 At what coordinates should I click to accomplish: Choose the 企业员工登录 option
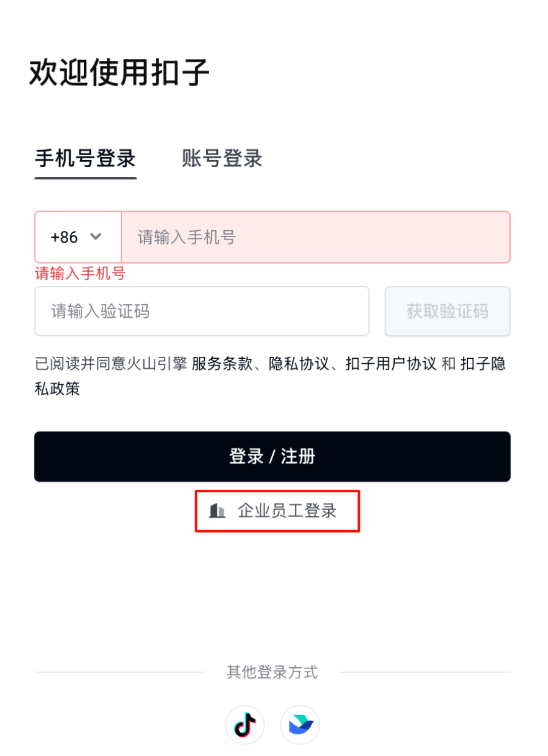(277, 511)
